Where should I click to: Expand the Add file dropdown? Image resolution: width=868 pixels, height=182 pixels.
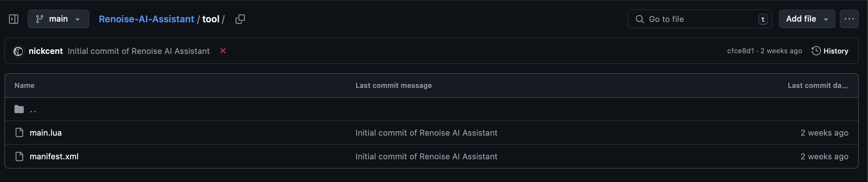[807, 19]
